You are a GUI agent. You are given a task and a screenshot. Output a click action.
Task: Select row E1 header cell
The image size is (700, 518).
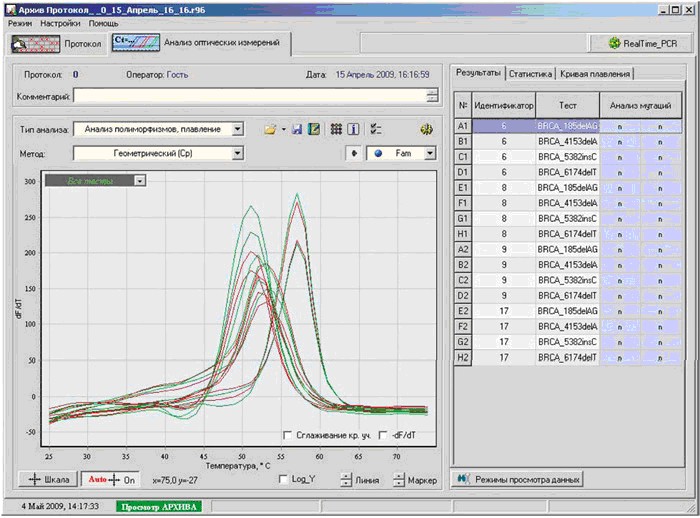coord(463,188)
